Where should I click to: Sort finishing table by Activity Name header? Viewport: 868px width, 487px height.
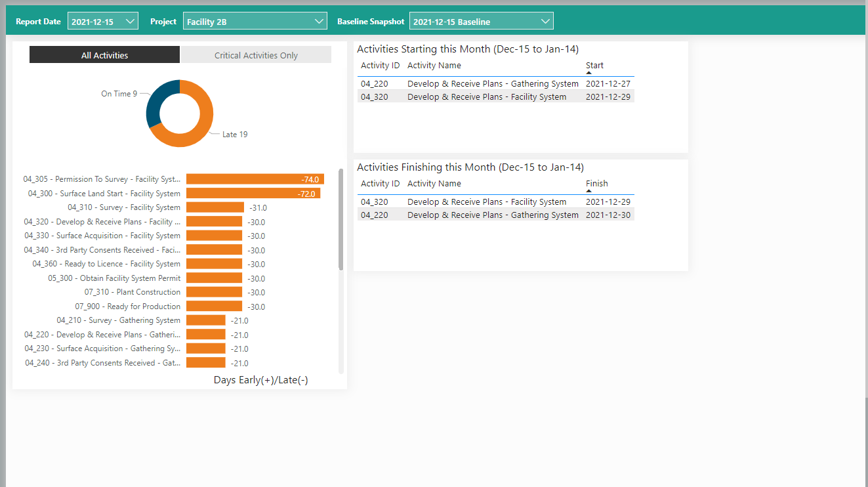pyautogui.click(x=434, y=184)
